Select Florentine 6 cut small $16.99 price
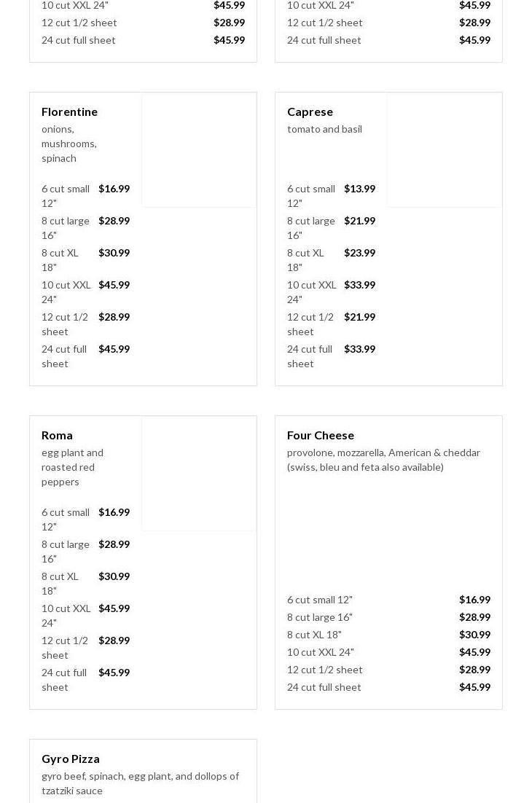This screenshot has width=532, height=803. [114, 189]
